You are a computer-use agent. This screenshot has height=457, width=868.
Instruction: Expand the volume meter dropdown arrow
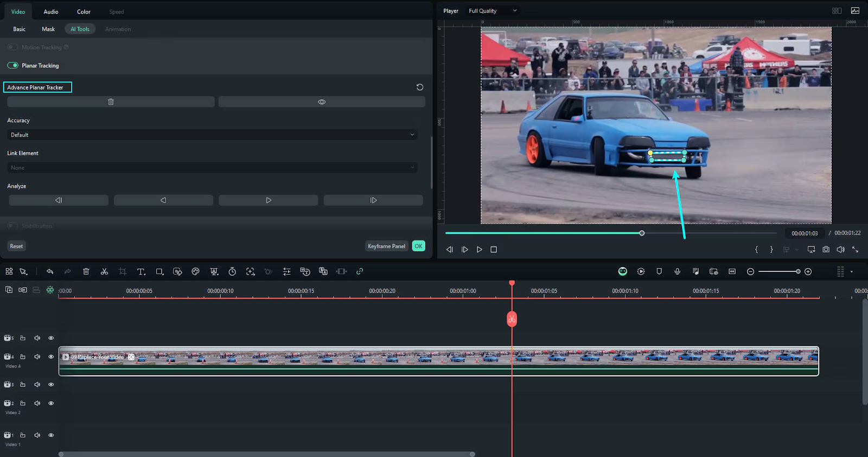(852, 271)
